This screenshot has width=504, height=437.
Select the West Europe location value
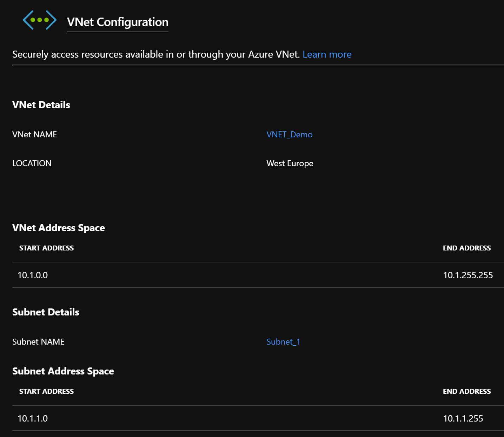coord(290,163)
